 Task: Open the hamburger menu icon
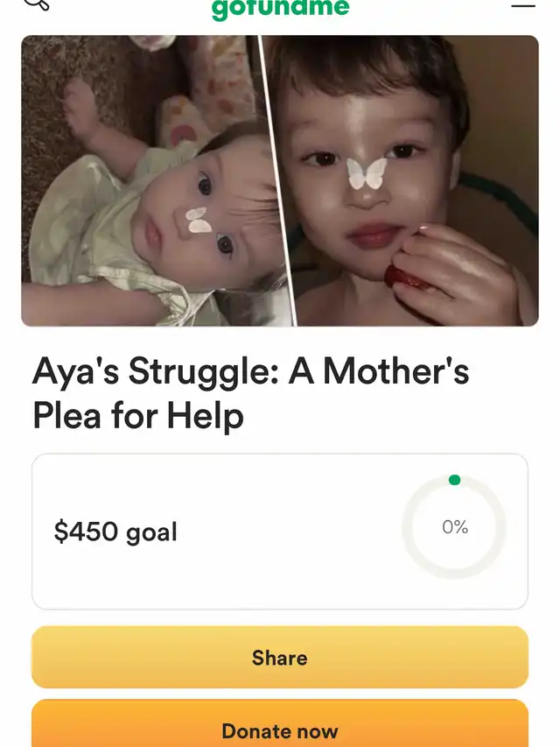[523, 6]
